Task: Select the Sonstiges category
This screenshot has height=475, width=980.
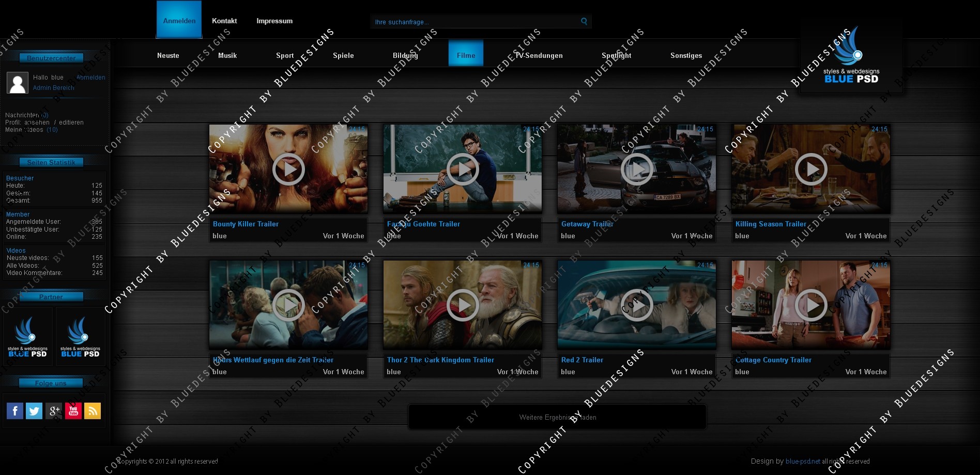Action: (x=686, y=55)
